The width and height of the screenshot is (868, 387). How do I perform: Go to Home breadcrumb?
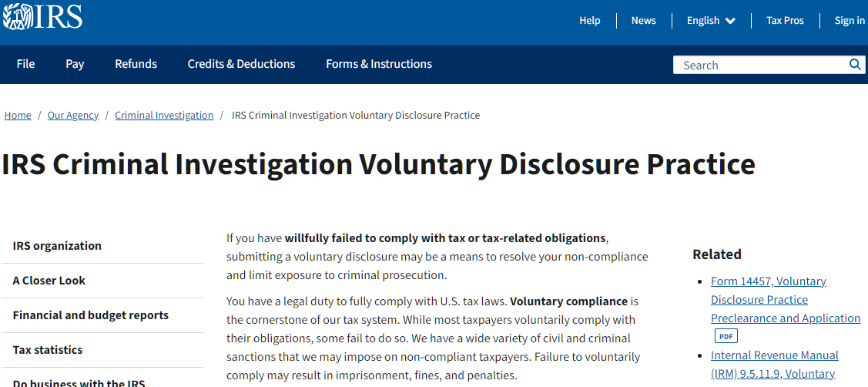[18, 116]
